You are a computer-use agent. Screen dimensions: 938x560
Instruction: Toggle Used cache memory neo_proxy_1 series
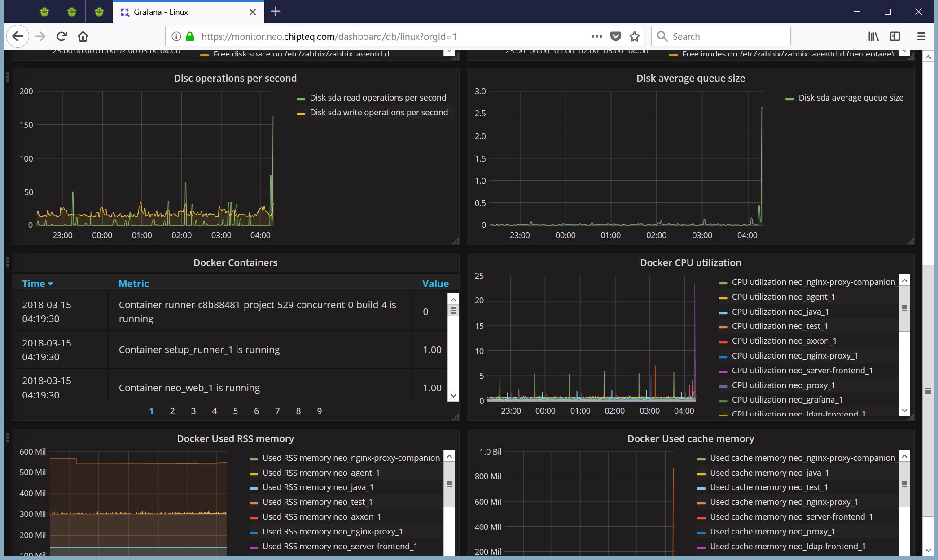(772, 531)
